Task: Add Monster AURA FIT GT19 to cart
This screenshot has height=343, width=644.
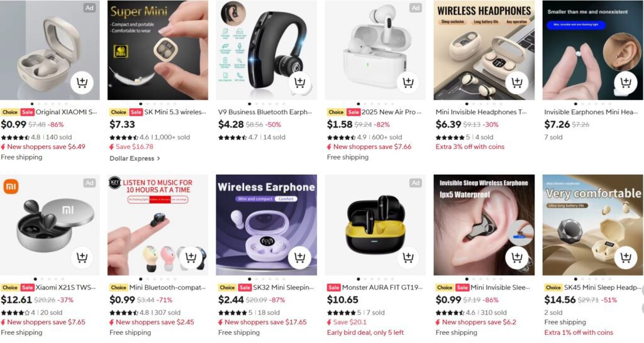Action: [x=408, y=258]
